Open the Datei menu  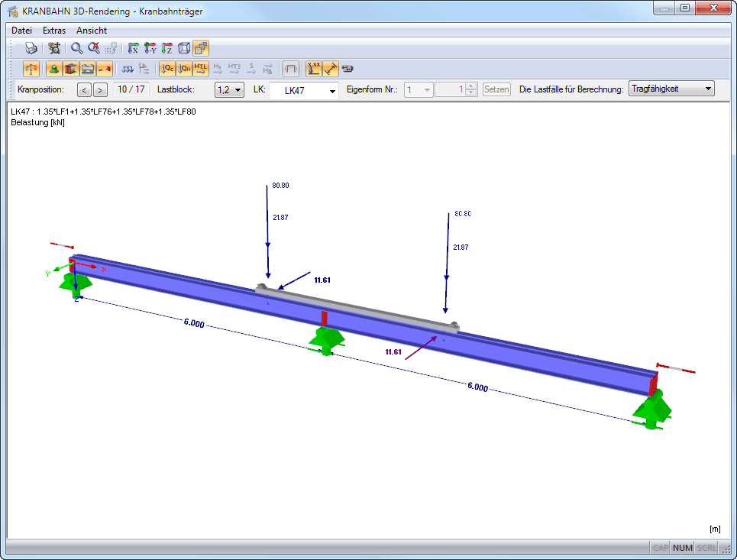pyautogui.click(x=21, y=31)
